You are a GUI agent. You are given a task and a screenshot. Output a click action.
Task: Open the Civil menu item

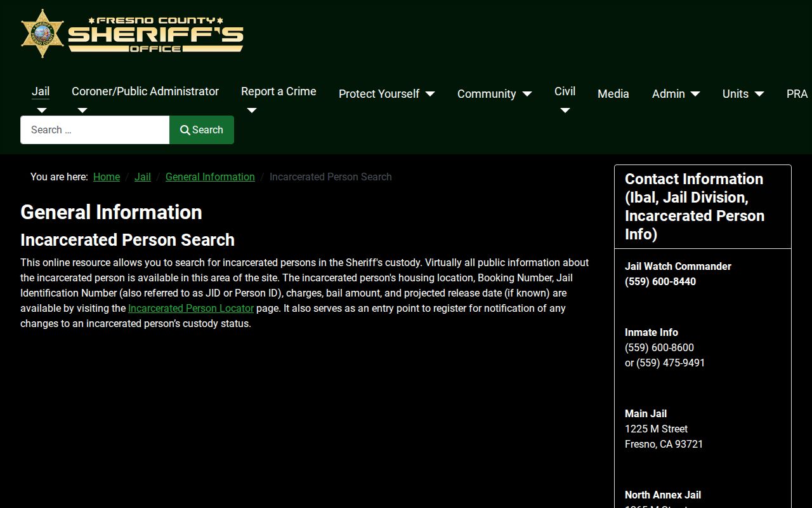pyautogui.click(x=565, y=91)
